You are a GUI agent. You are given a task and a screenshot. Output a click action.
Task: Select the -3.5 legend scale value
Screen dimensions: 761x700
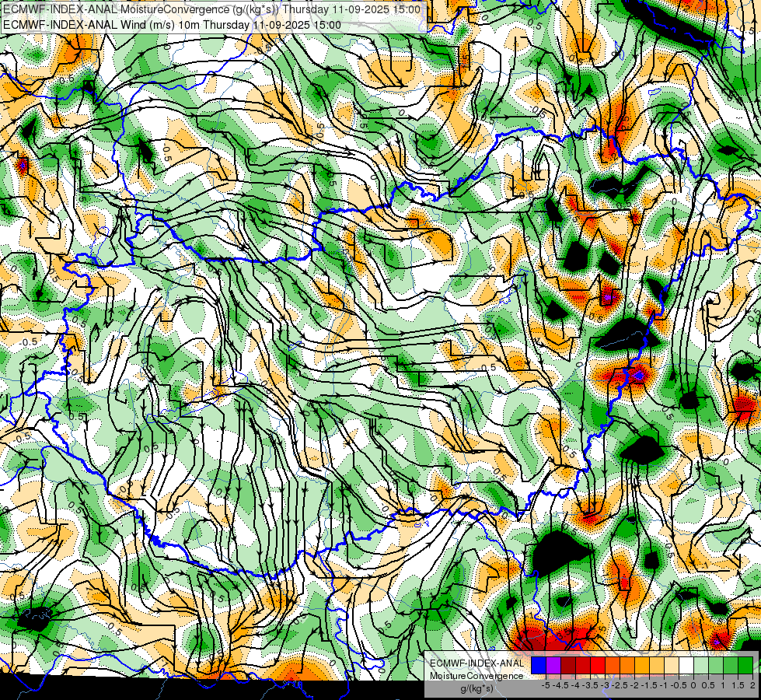click(x=590, y=685)
